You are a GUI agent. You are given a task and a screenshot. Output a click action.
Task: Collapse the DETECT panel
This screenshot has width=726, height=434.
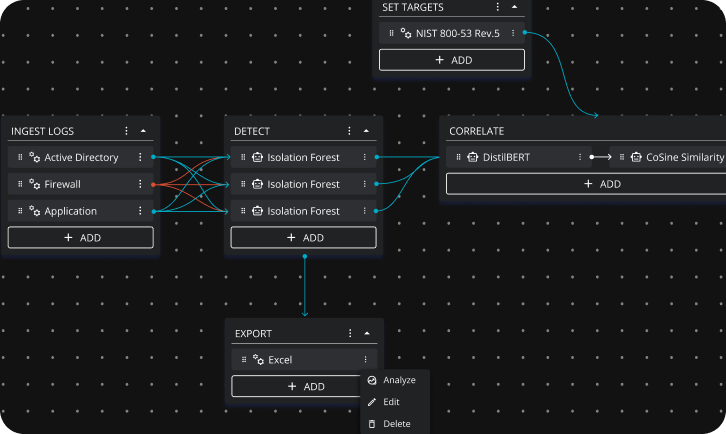click(x=367, y=131)
